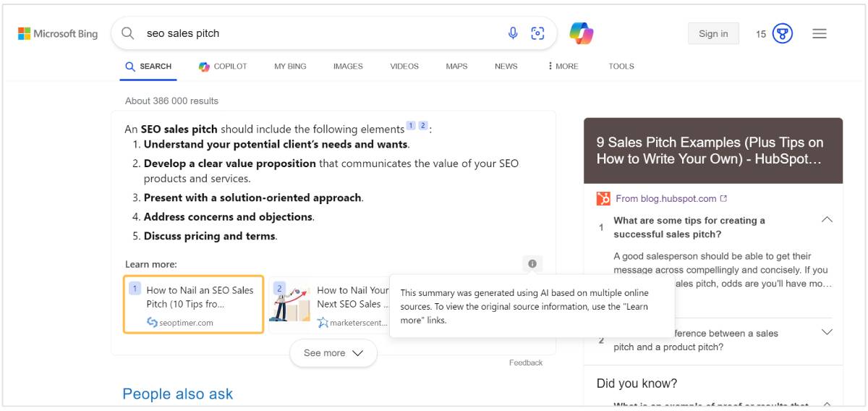Click the Microsoft Bing logo
This screenshot has width=868, height=411.
tap(58, 33)
